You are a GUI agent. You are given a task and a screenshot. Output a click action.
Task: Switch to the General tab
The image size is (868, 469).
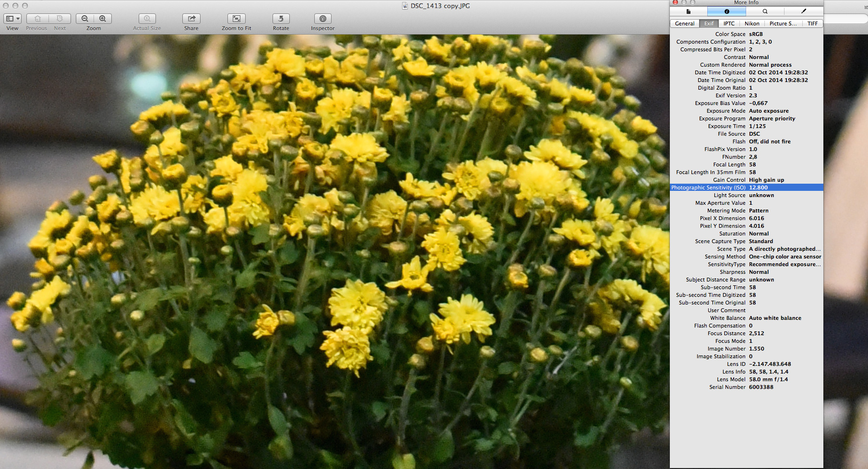pos(684,23)
